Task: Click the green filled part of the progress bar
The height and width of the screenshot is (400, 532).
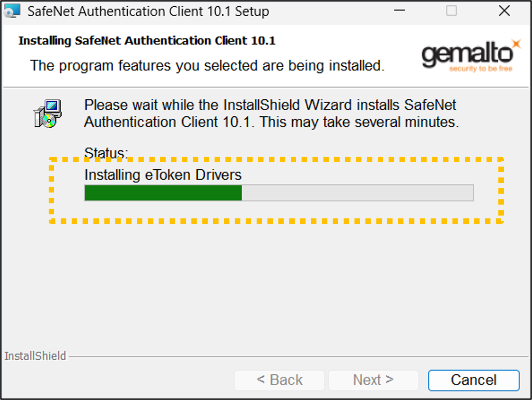Action: point(163,193)
